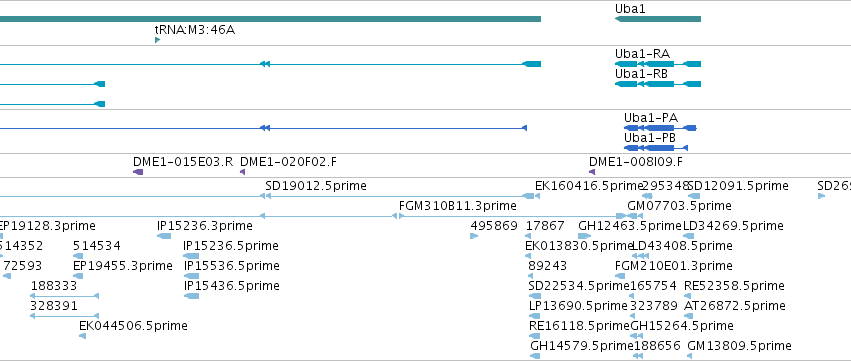851x361 pixels.
Task: Open the SD19012.5prime EST label
Action: coord(316,186)
